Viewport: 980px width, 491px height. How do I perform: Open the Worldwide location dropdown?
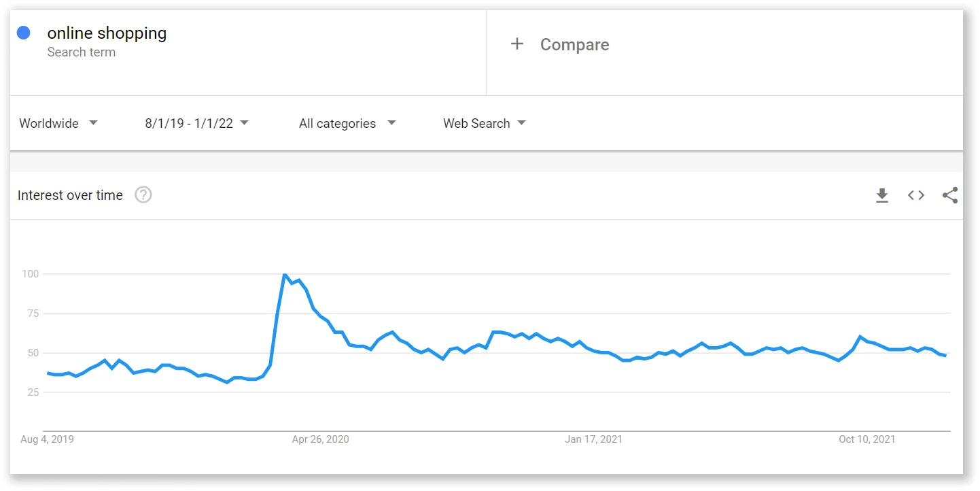58,123
